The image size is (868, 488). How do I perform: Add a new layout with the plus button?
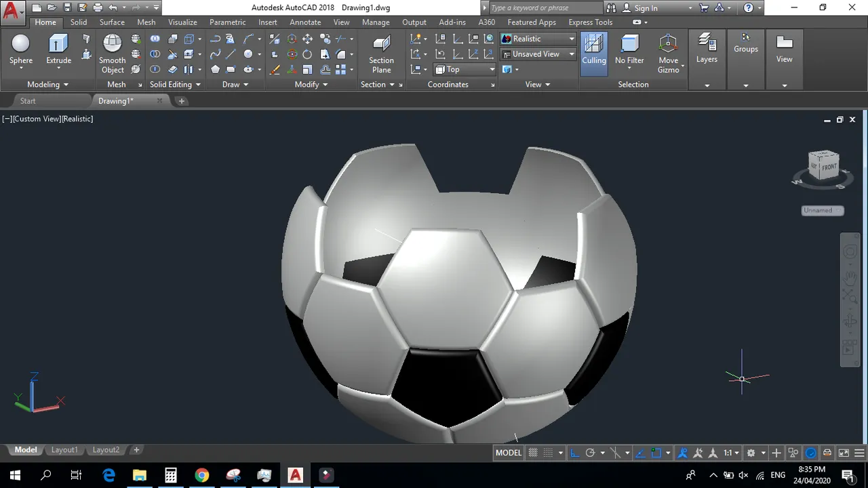pyautogui.click(x=136, y=450)
